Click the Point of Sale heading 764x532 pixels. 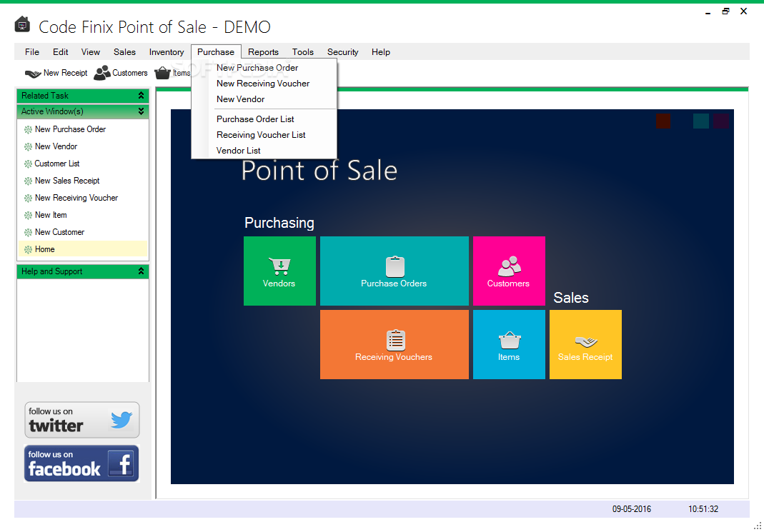click(x=319, y=171)
